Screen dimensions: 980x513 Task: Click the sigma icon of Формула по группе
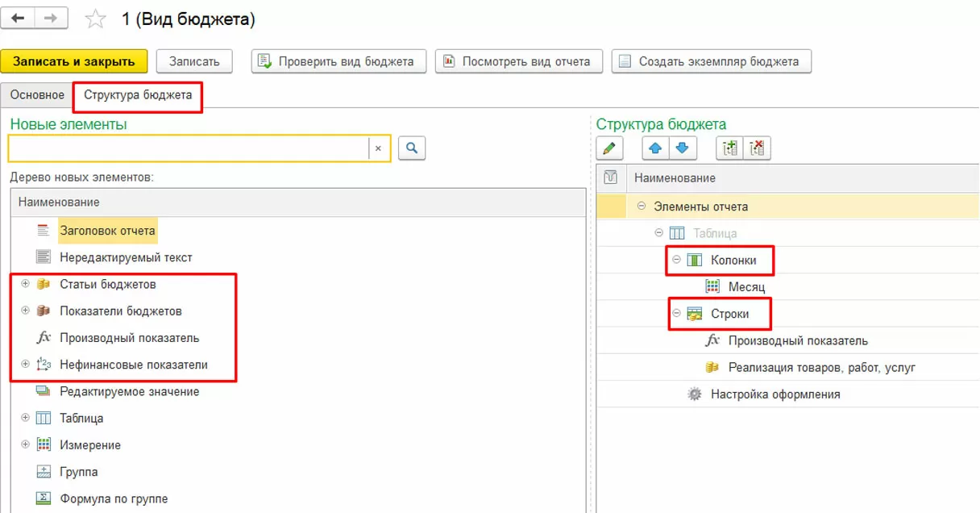[44, 498]
